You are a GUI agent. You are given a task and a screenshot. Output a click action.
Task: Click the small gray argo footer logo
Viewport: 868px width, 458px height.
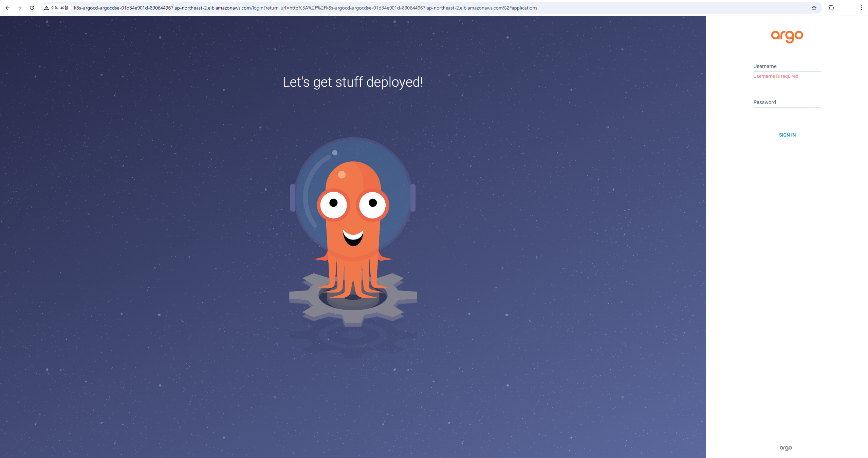click(786, 448)
